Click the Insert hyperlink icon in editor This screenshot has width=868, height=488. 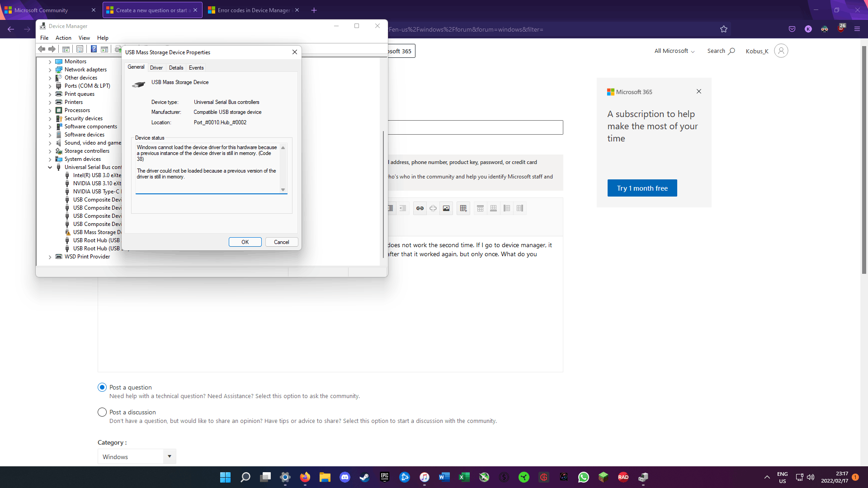[x=420, y=208]
